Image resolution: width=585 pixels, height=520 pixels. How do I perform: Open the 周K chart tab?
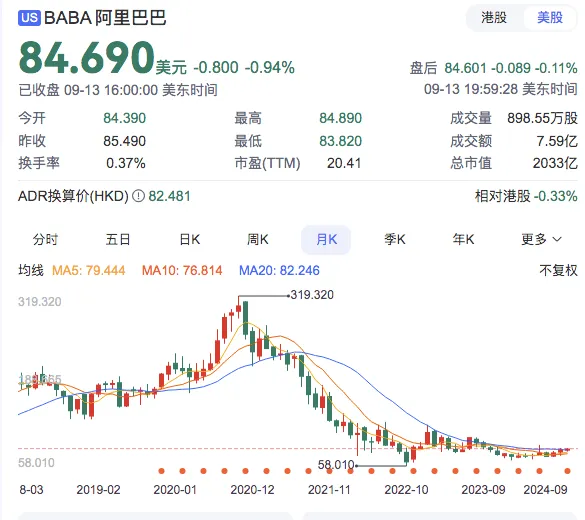pyautogui.click(x=257, y=239)
